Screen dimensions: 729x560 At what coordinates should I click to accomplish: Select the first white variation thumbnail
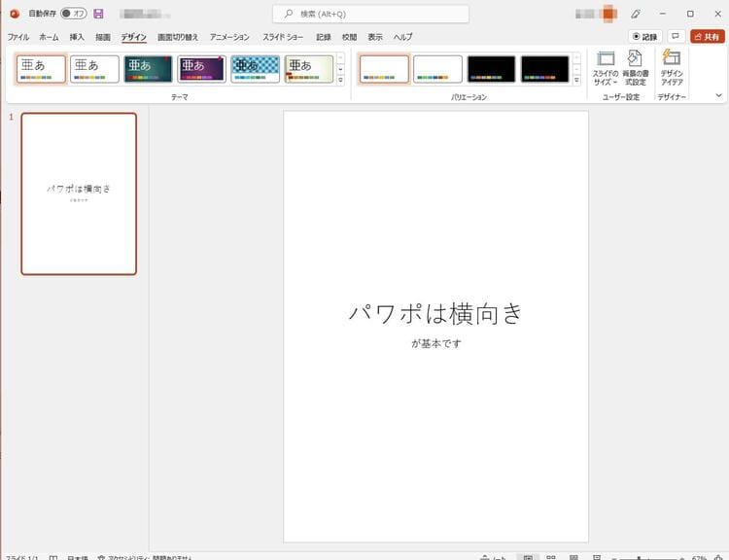click(384, 69)
